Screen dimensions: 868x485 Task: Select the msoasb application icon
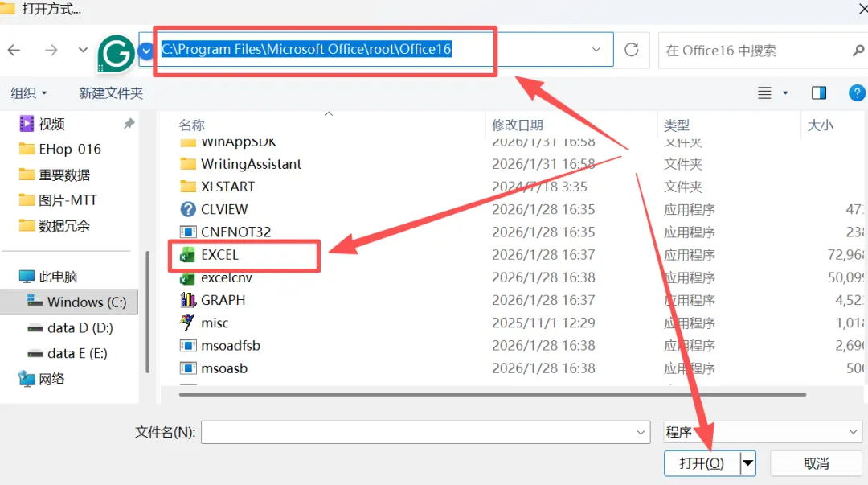[x=187, y=368]
